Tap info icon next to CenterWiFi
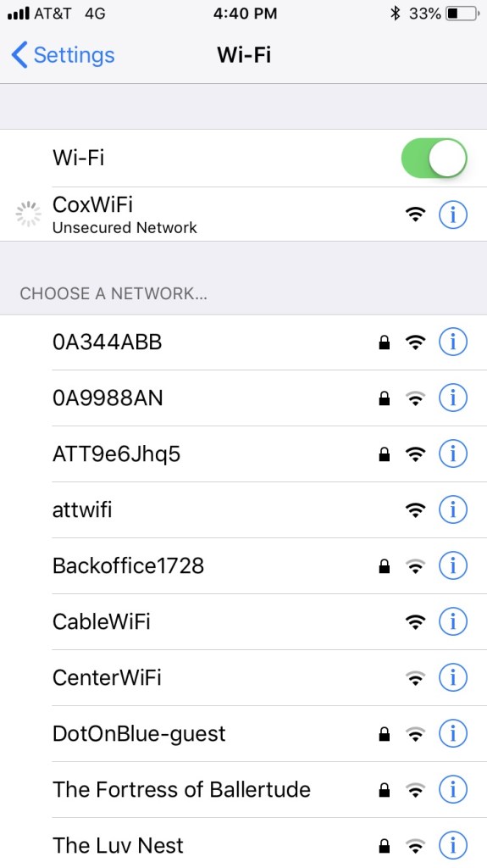This screenshot has height=868, width=487. (452, 677)
